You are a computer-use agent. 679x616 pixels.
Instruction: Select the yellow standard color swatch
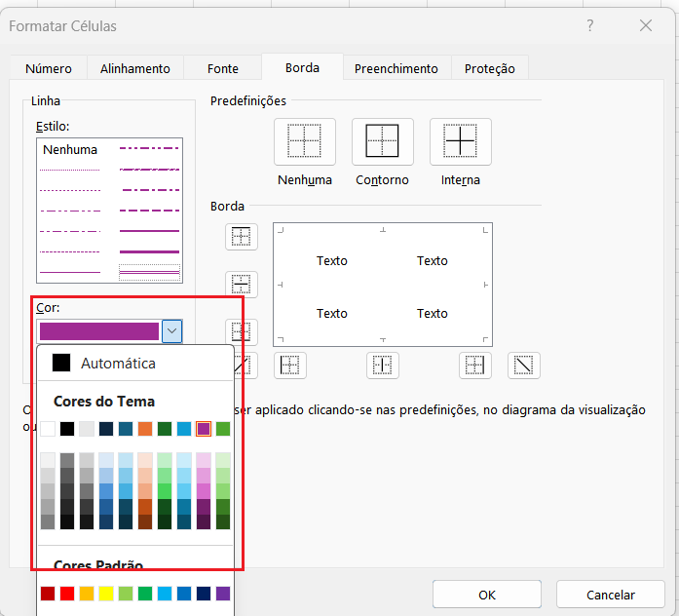pos(106,593)
